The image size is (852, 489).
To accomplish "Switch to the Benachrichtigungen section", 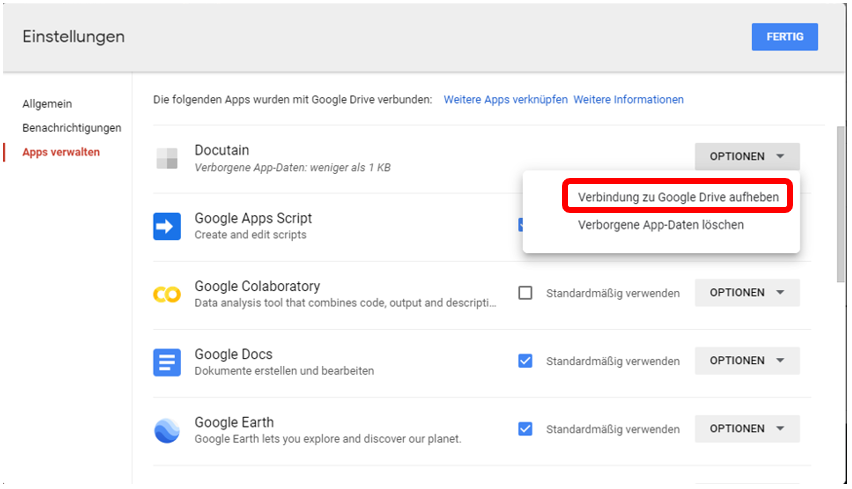I will (72, 128).
